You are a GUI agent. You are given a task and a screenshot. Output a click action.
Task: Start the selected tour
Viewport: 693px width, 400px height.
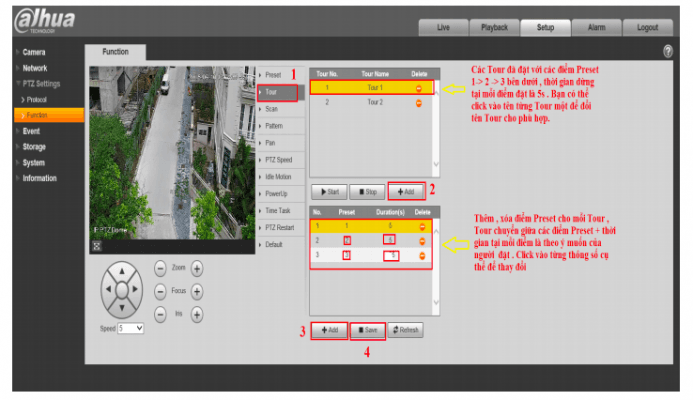pos(327,190)
